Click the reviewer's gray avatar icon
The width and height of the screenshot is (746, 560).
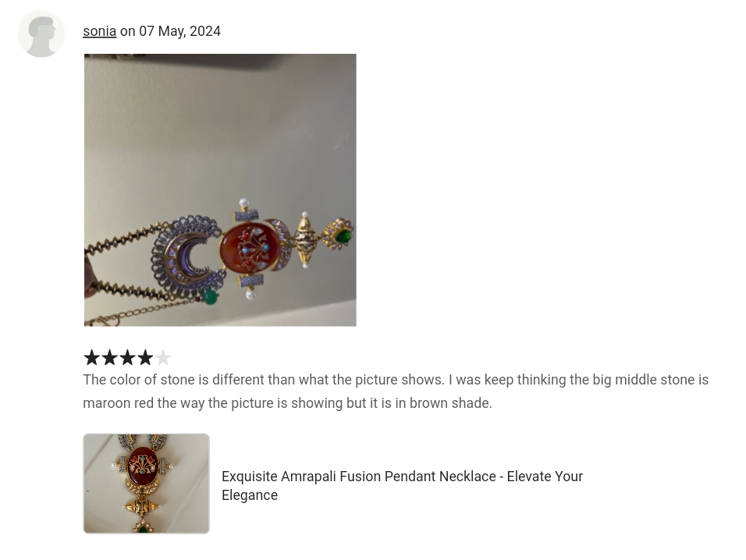(41, 34)
